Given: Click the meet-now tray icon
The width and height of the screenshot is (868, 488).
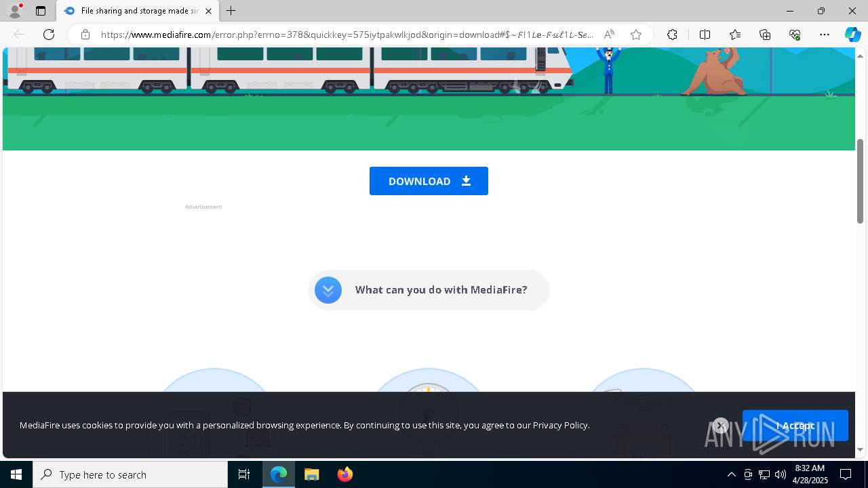Looking at the screenshot, I should point(748,474).
